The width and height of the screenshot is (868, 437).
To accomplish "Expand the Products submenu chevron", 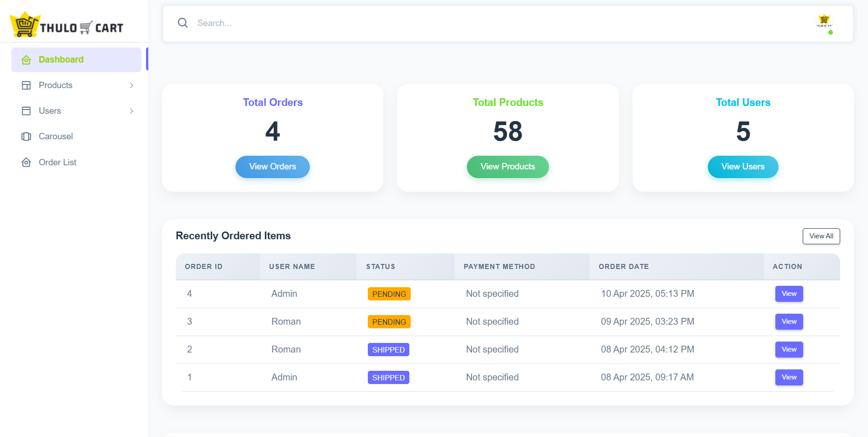I will point(131,85).
